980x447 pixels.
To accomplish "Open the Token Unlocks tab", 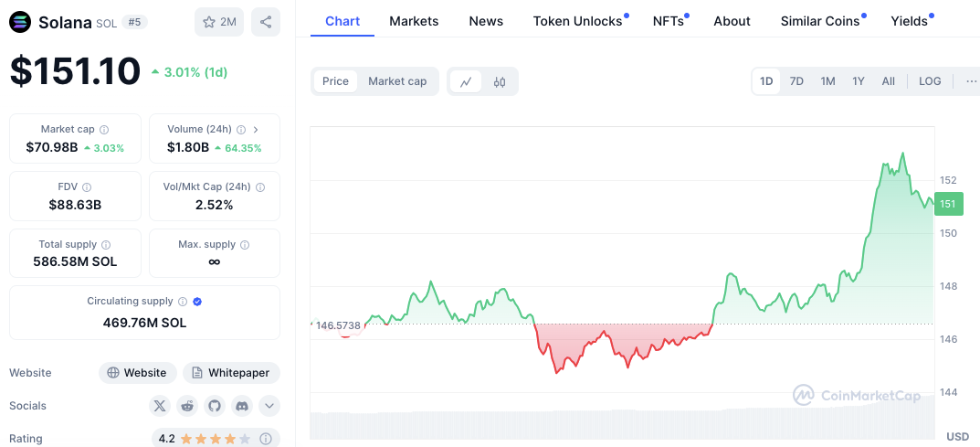I will [x=577, y=21].
